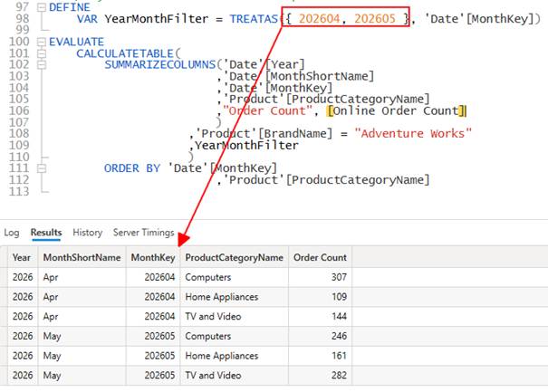The height and width of the screenshot is (392, 548).
Task: Collapse the SUMMARIZECOLUMNS fold on line 102
Action: [x=42, y=65]
